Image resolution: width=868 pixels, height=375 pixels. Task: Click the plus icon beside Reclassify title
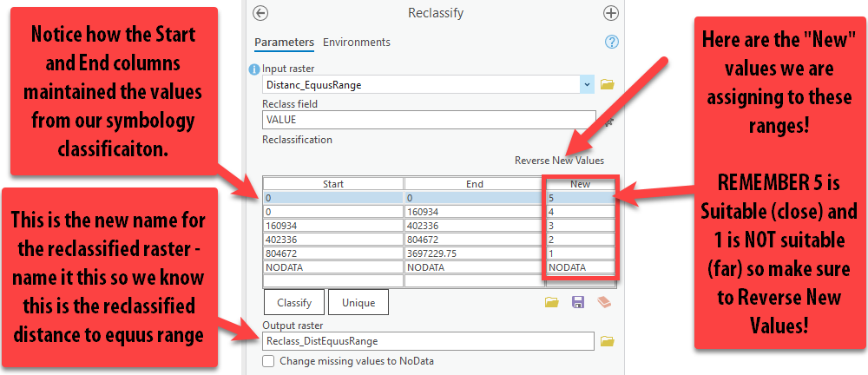(x=610, y=13)
